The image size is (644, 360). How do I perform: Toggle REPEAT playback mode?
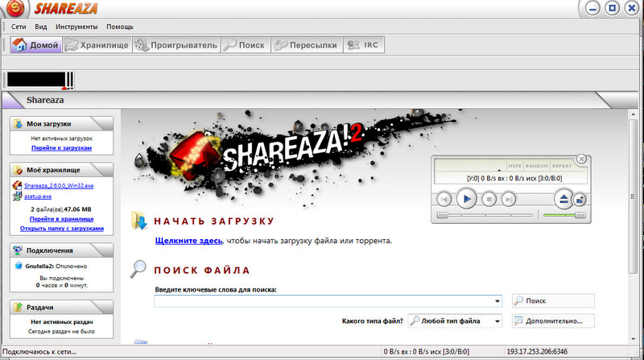pos(562,166)
